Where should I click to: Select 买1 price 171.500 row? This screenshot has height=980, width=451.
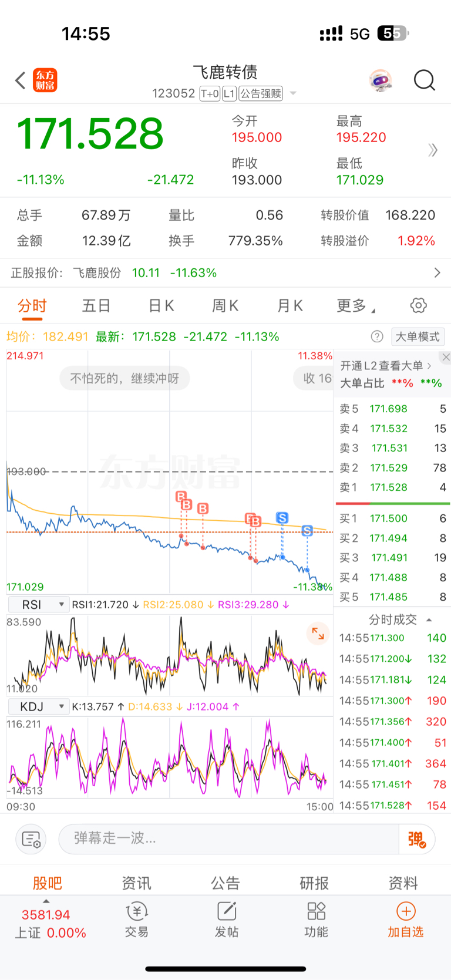(x=392, y=518)
